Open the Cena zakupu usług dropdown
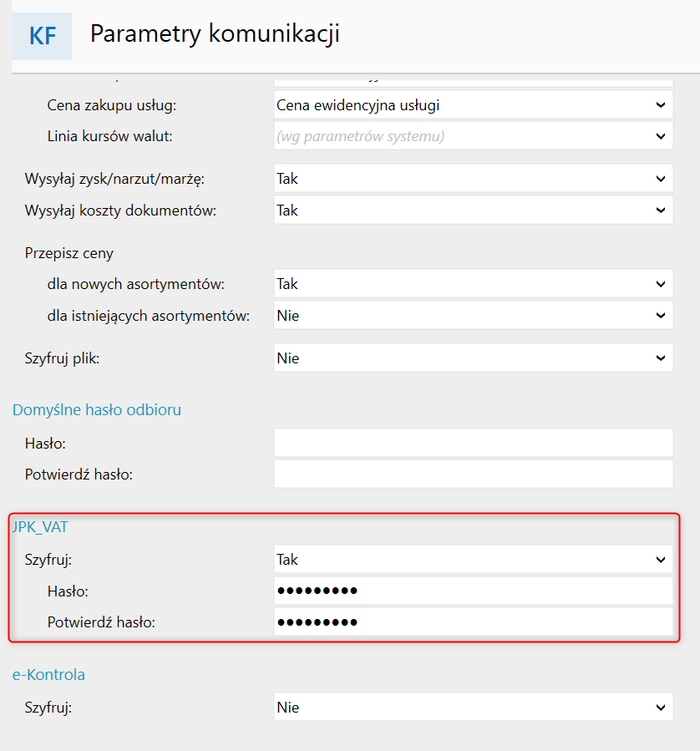This screenshot has height=751, width=700. click(473, 105)
